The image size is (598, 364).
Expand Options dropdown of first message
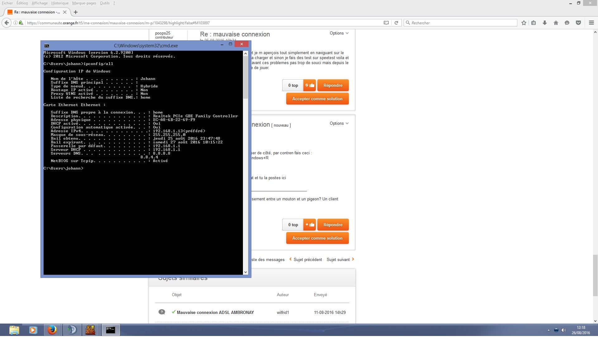[339, 33]
